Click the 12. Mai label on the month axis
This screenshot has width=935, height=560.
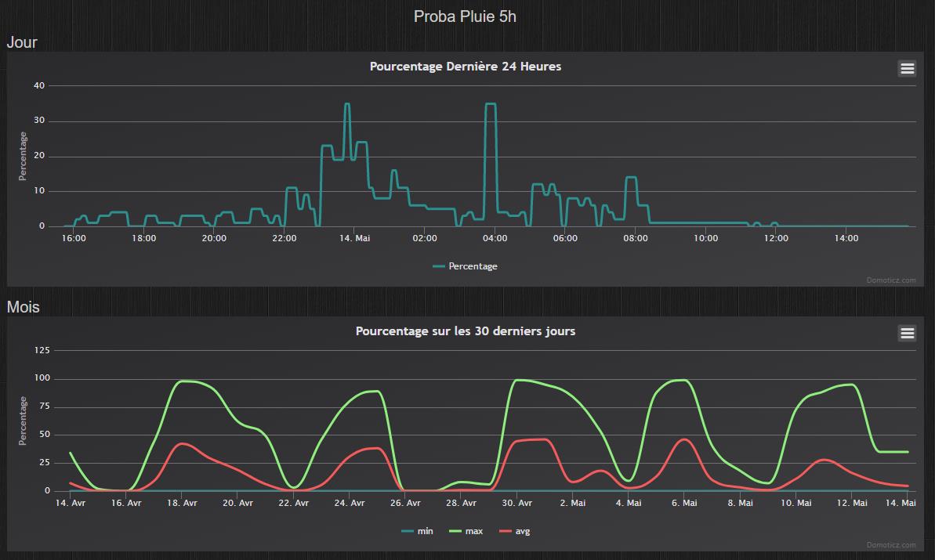(852, 503)
